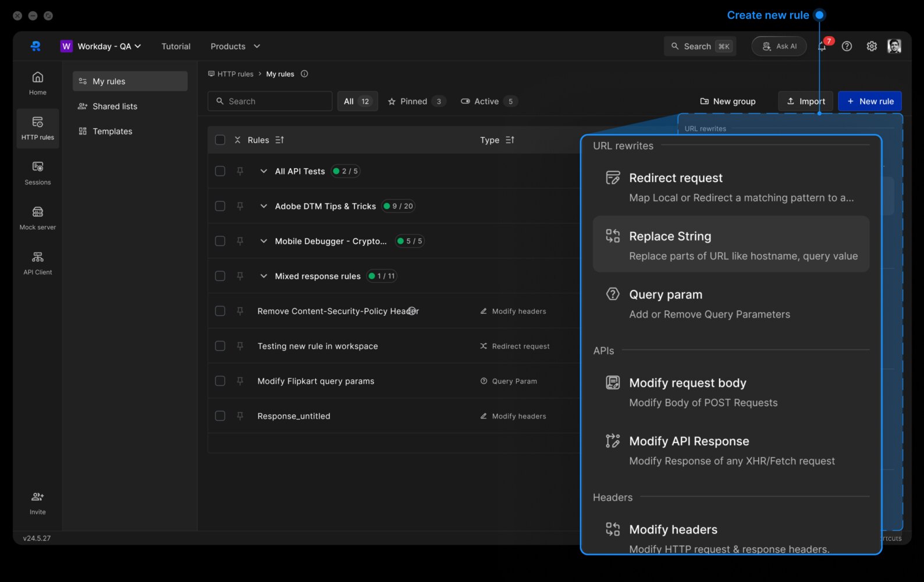Sort by Type column icon
This screenshot has width=924, height=582.
coord(510,140)
